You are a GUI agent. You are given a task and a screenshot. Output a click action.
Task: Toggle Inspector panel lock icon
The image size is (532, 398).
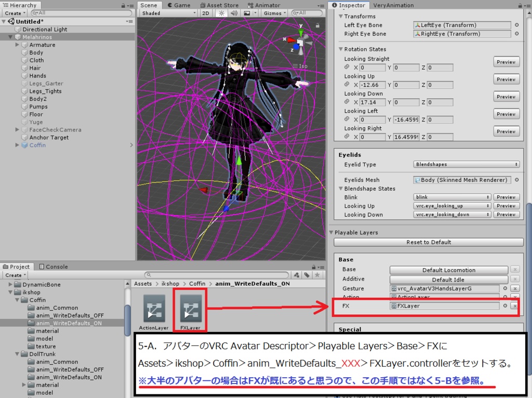tap(520, 5)
